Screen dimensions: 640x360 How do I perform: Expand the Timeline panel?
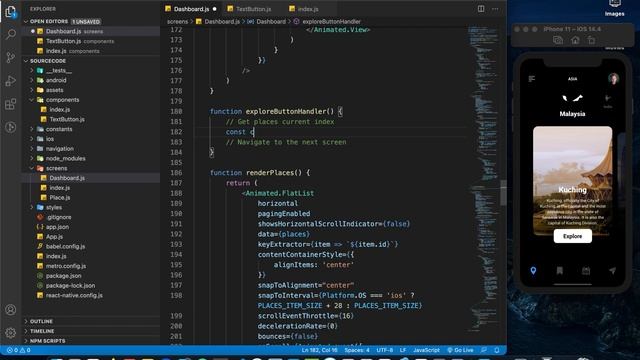[x=42, y=331]
